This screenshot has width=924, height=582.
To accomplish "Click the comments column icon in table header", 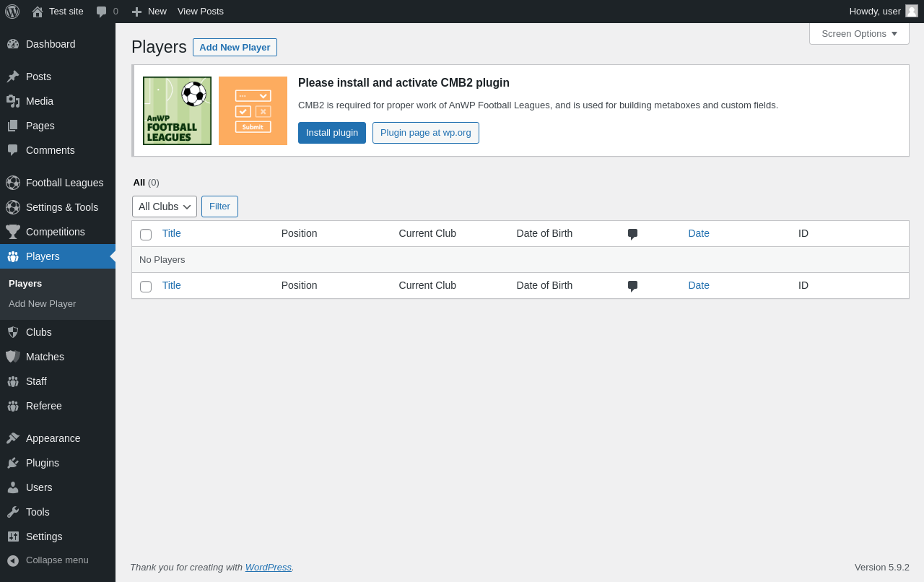I will 632,234.
